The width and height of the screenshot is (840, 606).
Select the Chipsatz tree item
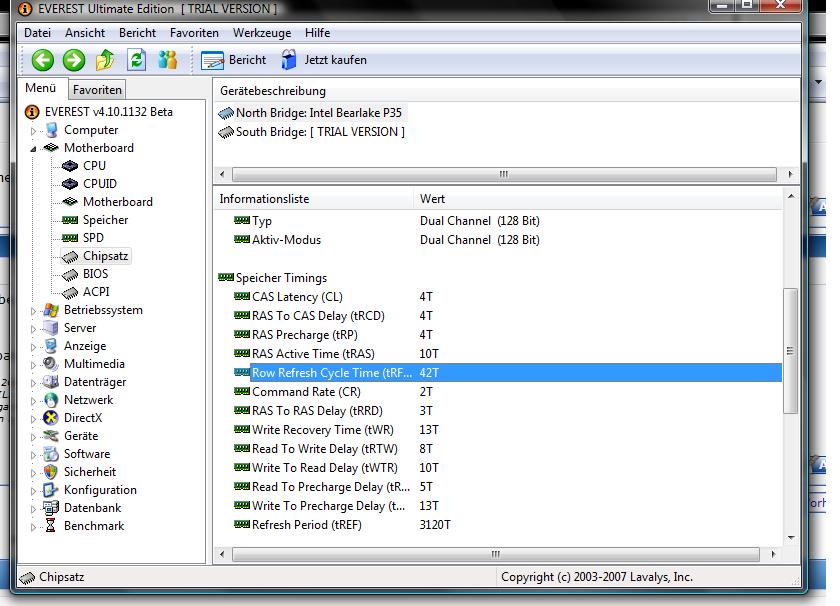coord(106,256)
